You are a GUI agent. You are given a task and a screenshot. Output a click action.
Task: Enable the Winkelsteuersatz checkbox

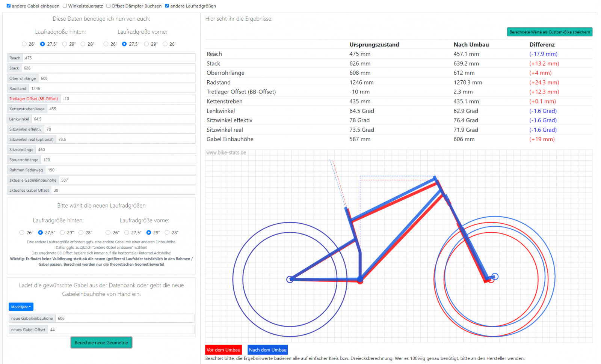pos(65,6)
